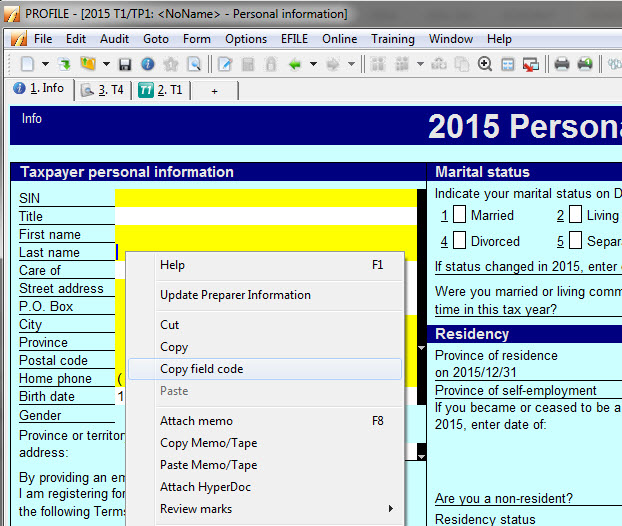622x526 pixels.
Task: Open the Edit menu
Action: click(76, 39)
